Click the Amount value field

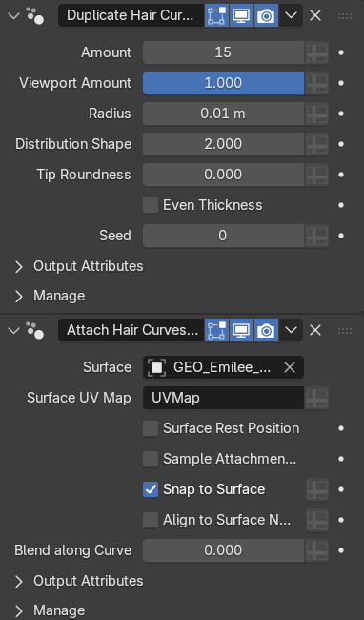pyautogui.click(x=223, y=52)
